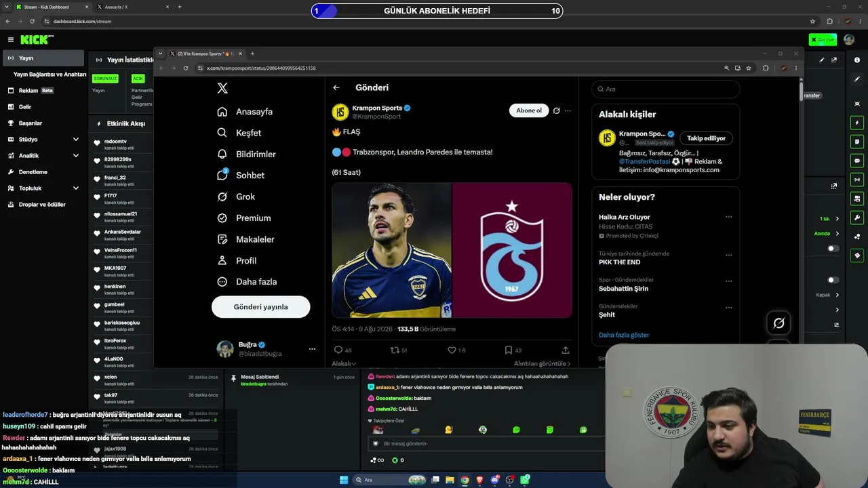Open the Sebahattin Şirin trend
Screen dimensions: 868x488
click(x=623, y=289)
